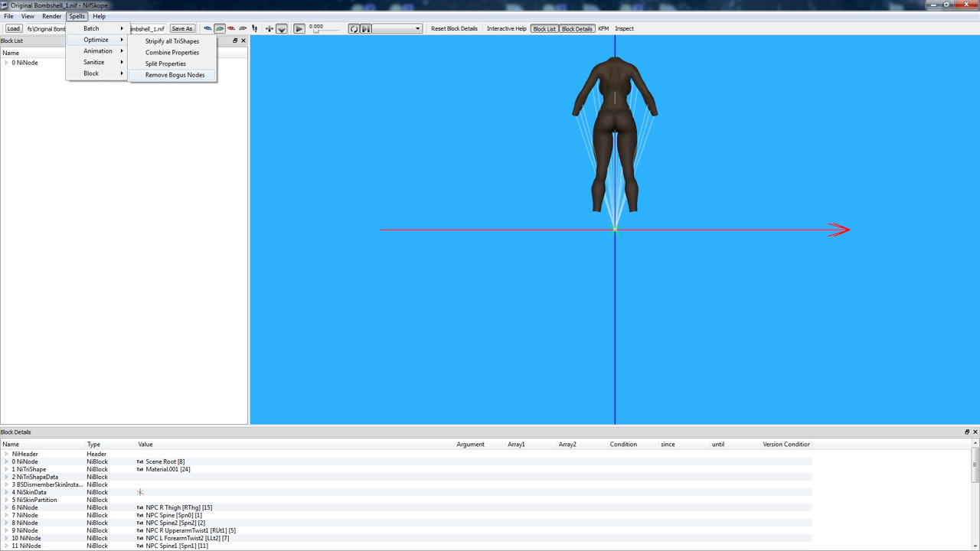Viewport: 980px width, 551px height.
Task: Toggle the Block Details panel button
Action: 577,28
